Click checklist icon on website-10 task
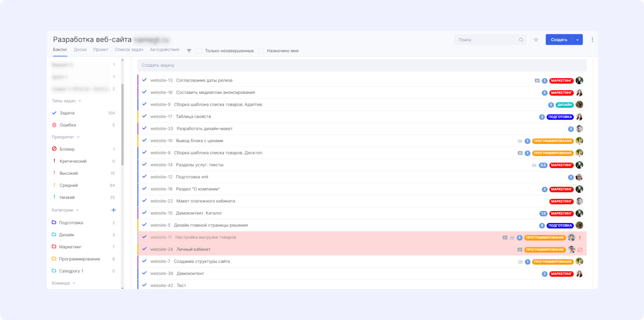This screenshot has width=644, height=320. click(x=520, y=141)
